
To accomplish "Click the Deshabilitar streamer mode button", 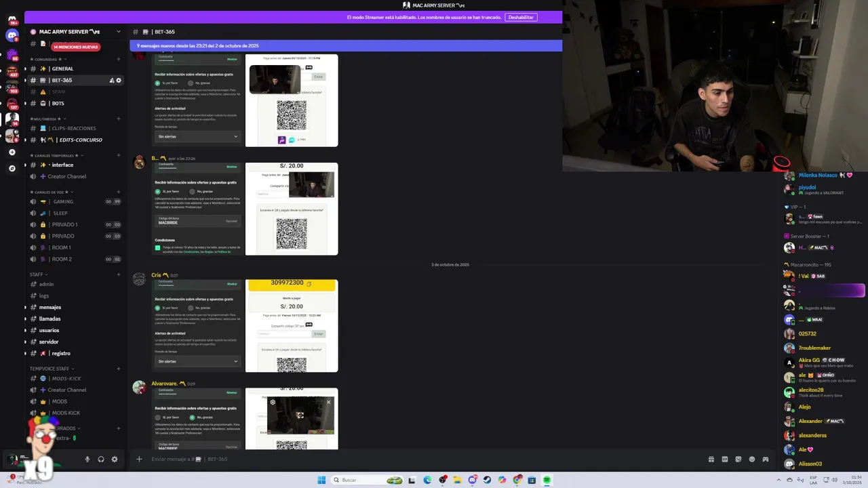I will click(521, 17).
